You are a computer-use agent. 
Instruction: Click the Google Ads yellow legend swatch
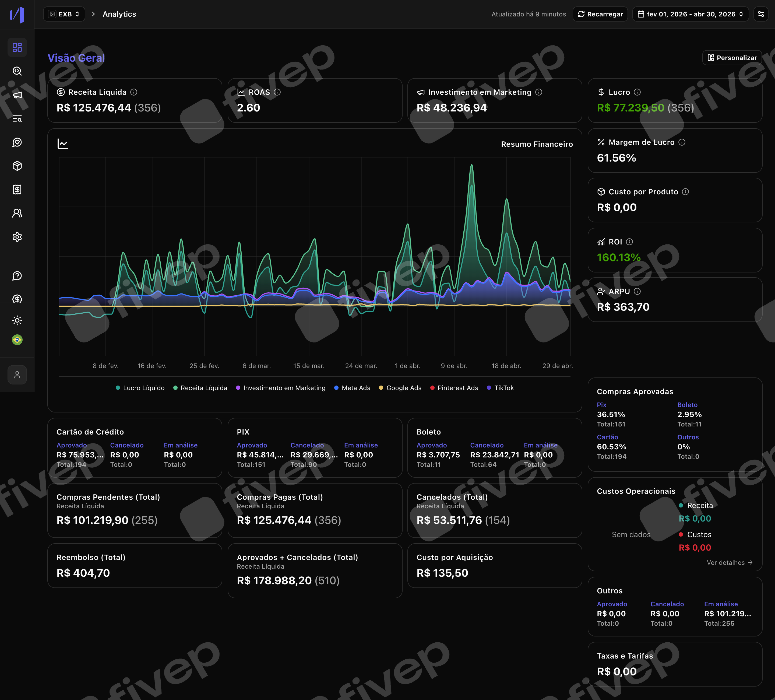[x=381, y=388]
